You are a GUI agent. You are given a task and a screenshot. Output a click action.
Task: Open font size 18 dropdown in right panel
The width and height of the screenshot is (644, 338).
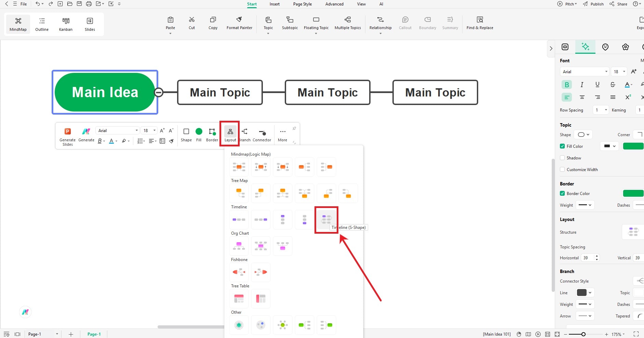619,71
